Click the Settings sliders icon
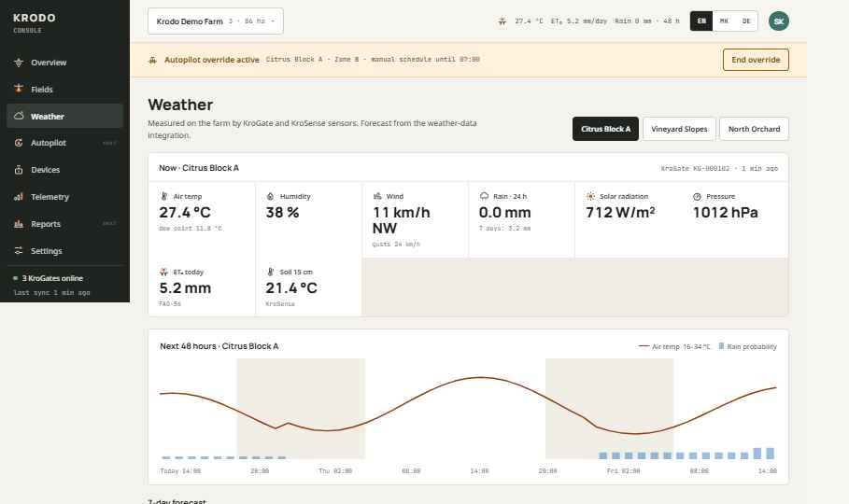This screenshot has height=504, width=849. tap(19, 251)
